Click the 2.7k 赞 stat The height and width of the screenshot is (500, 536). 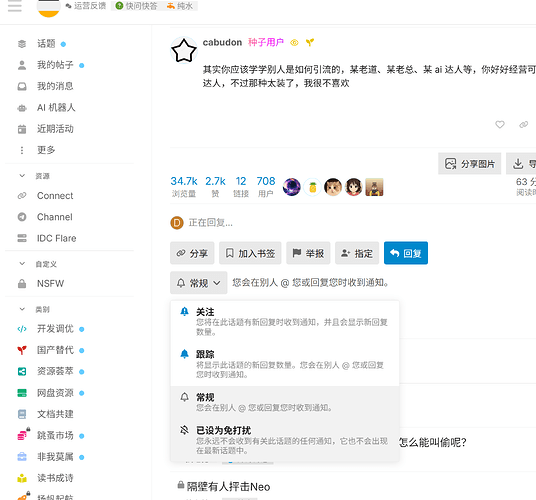pyautogui.click(x=215, y=187)
